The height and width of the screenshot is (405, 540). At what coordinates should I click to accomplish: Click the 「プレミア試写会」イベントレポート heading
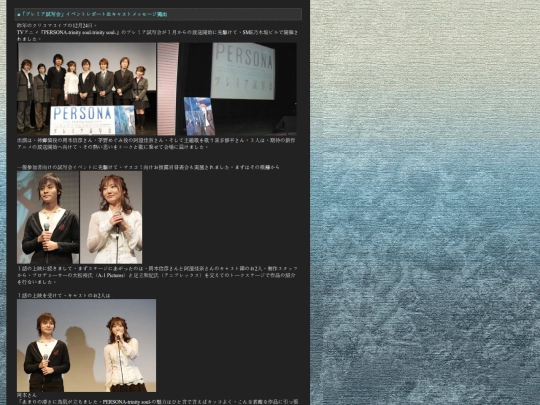94,14
